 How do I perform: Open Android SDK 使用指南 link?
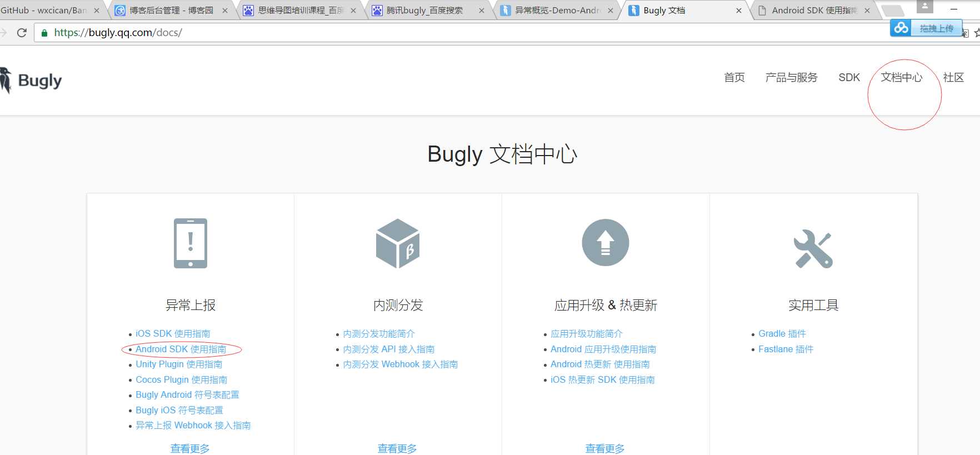(x=181, y=349)
